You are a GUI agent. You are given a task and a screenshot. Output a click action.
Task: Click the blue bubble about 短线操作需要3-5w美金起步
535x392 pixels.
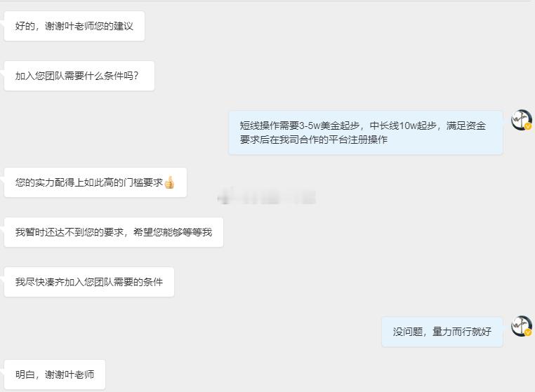(x=365, y=133)
